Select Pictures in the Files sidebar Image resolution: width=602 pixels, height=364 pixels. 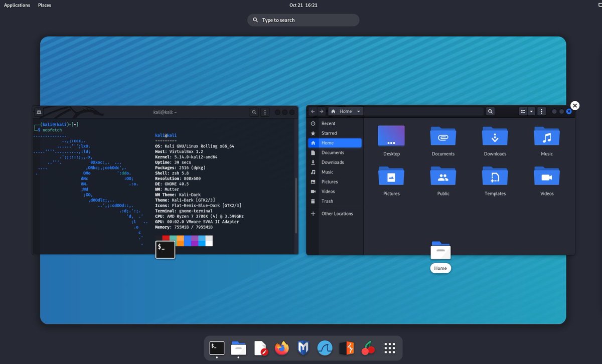click(x=335, y=181)
